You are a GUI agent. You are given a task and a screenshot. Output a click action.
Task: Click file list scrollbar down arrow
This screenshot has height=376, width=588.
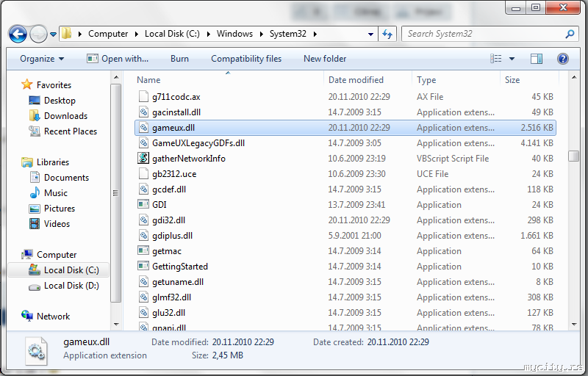[574, 325]
